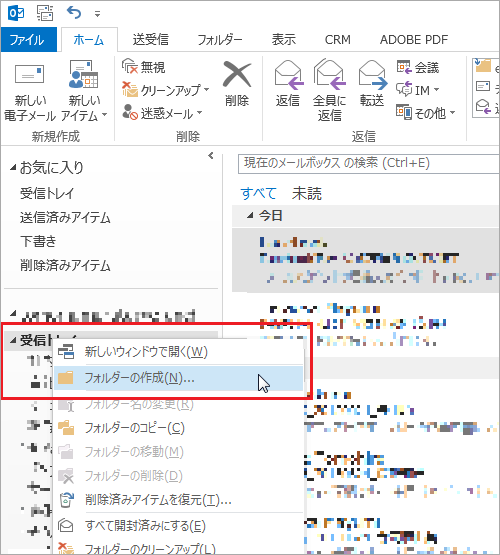Open the Customize Quick Access Toolbar dropdown
Viewport: 500px width, 555px height.
(97, 14)
